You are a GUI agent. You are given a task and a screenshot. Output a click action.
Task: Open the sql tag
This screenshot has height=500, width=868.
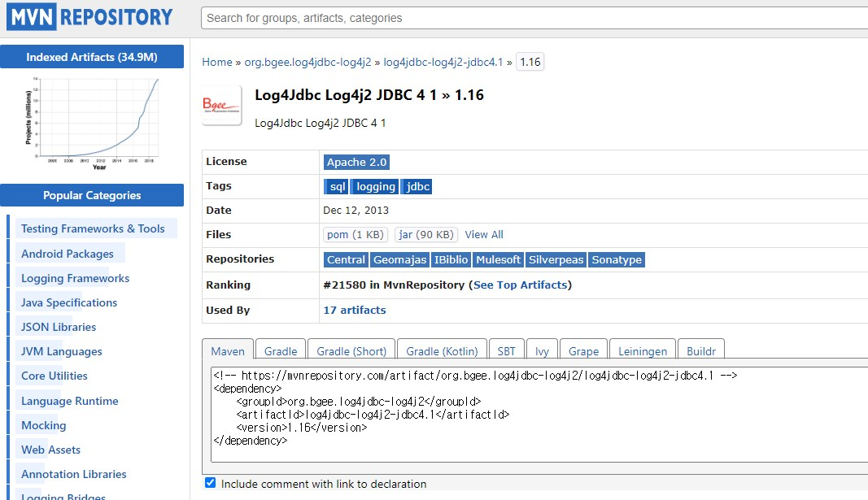[337, 186]
